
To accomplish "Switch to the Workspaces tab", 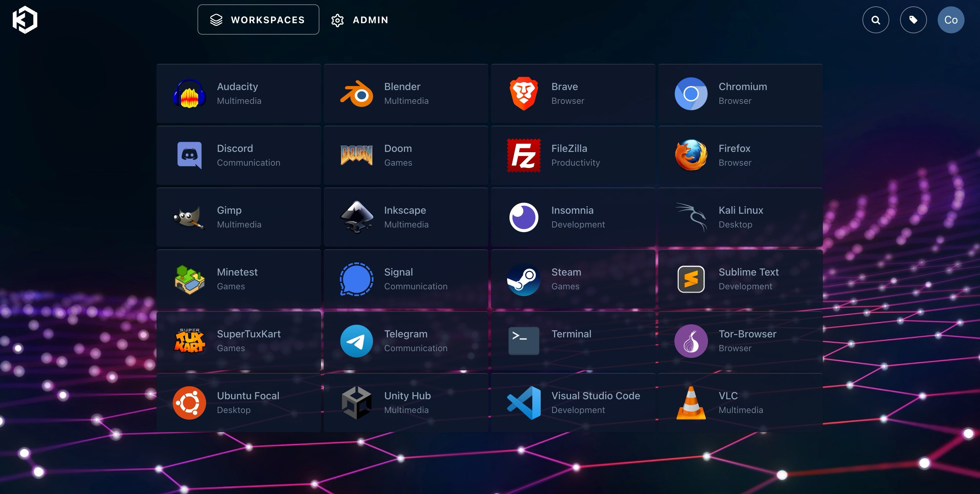I will pyautogui.click(x=258, y=20).
